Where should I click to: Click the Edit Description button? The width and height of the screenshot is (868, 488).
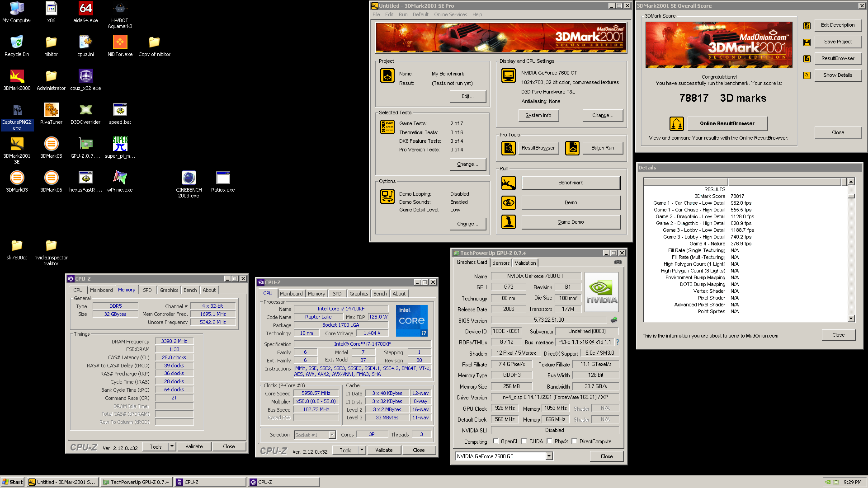pos(838,25)
